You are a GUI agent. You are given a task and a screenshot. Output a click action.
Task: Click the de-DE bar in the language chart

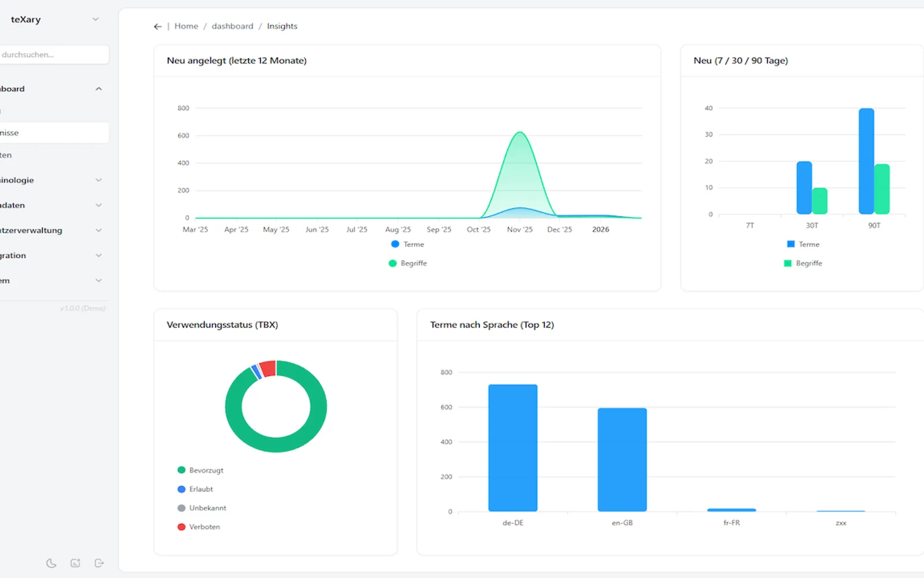(x=513, y=448)
